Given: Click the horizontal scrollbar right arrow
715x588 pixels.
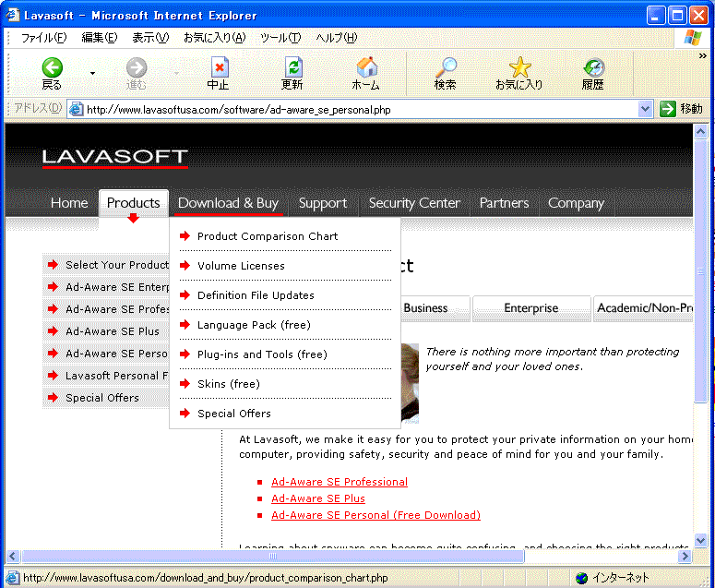Looking at the screenshot, I should point(685,556).
